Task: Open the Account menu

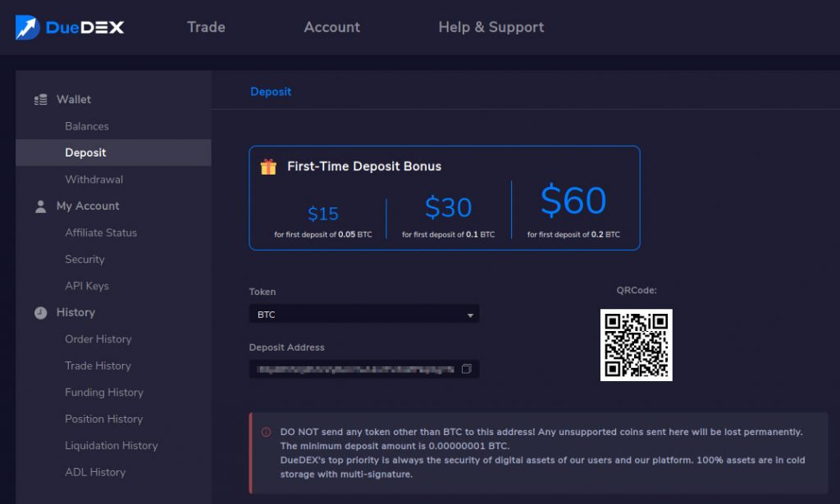Action: [x=331, y=27]
